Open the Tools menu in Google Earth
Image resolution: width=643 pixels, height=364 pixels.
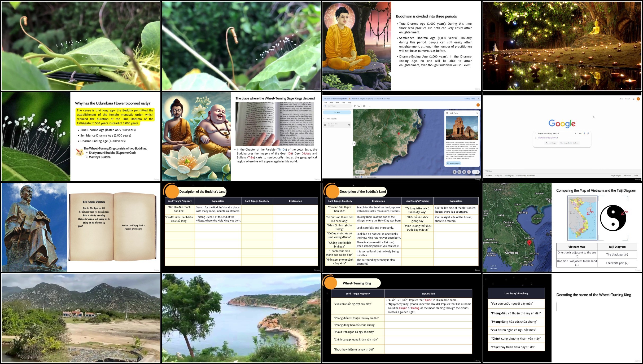click(343, 103)
